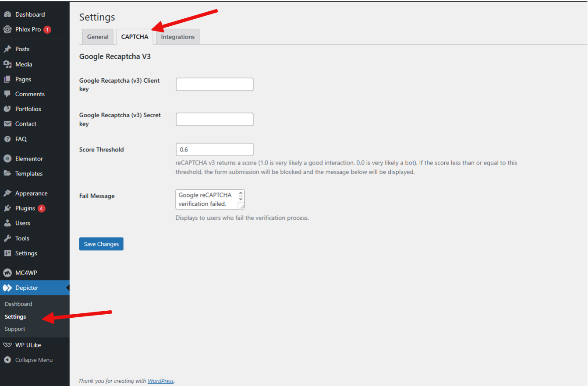The width and height of the screenshot is (588, 386).
Task: Open the Templates menu item
Action: click(29, 174)
